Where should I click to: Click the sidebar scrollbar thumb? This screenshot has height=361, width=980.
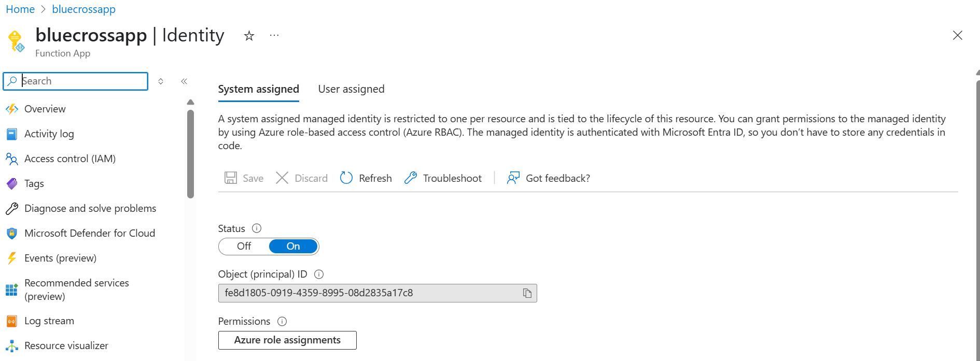pos(190,154)
